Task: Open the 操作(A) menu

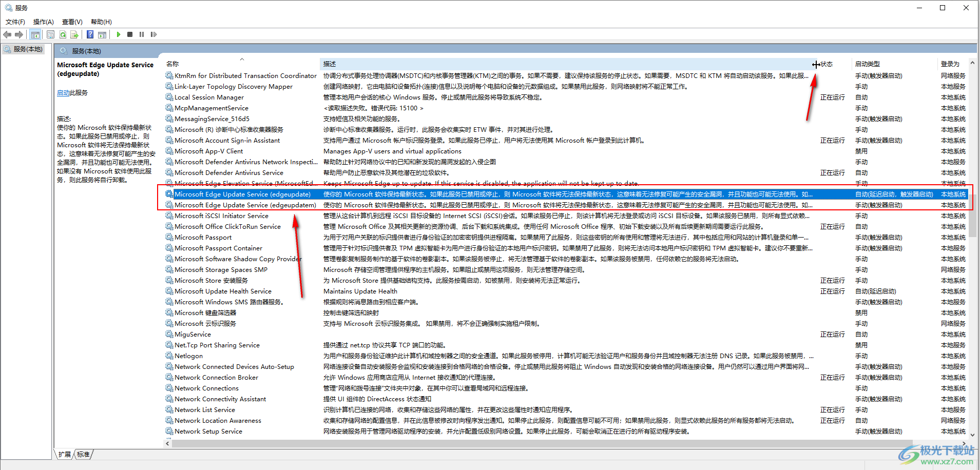Action: tap(44, 22)
